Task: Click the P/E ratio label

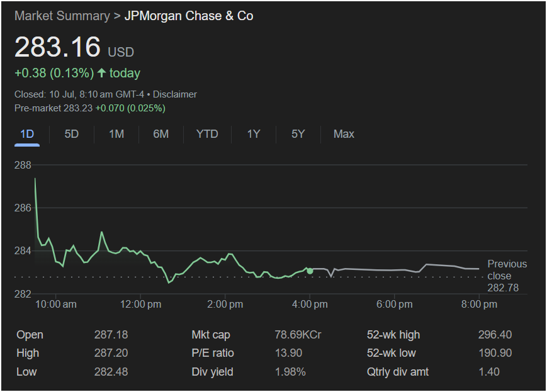Action: (x=213, y=353)
